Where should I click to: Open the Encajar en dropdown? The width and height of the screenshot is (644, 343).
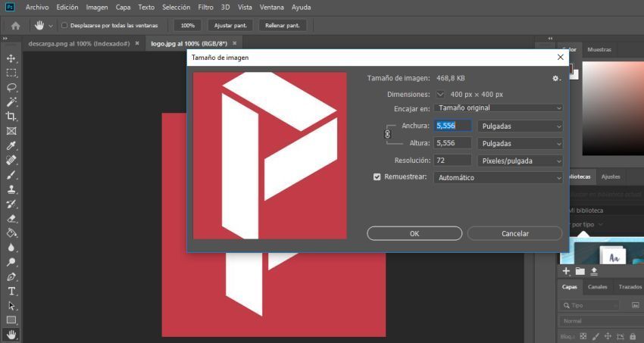(499, 108)
